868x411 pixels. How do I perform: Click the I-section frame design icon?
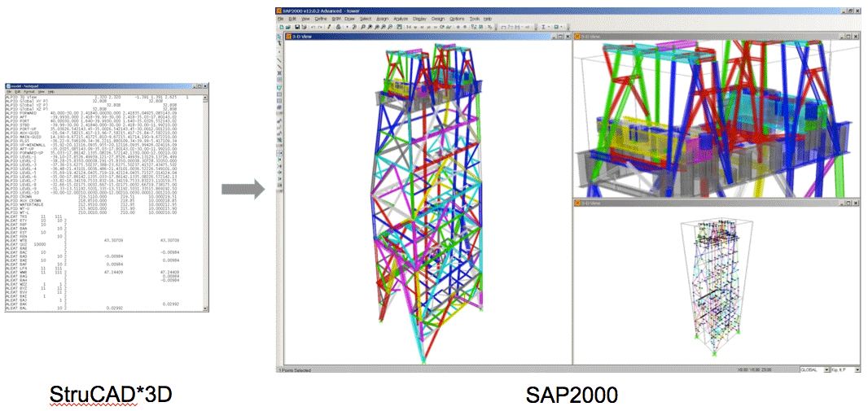point(543,27)
